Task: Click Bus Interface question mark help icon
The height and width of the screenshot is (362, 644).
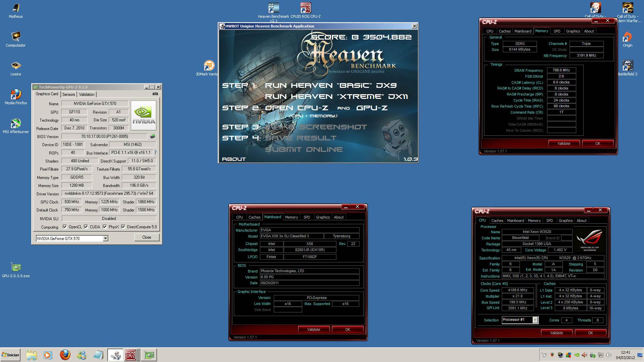Action: point(155,153)
